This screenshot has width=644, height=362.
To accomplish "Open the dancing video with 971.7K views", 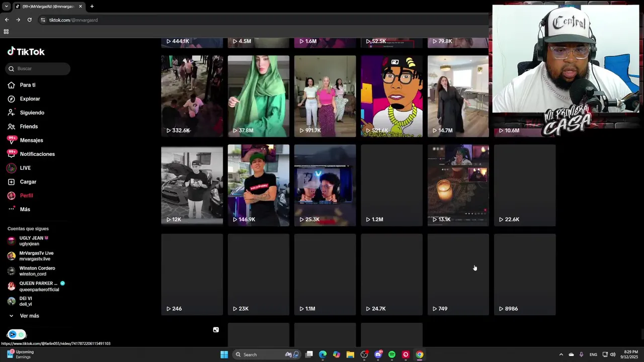I will click(x=325, y=96).
